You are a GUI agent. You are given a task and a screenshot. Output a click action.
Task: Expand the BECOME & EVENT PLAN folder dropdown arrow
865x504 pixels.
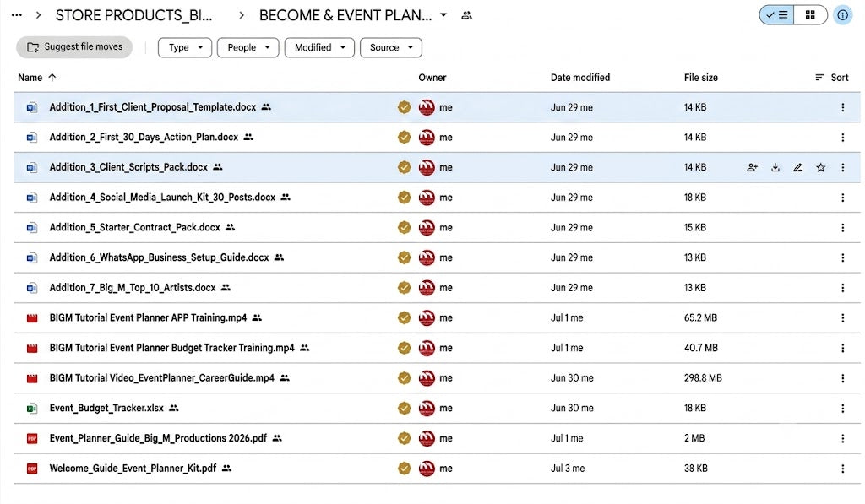443,15
